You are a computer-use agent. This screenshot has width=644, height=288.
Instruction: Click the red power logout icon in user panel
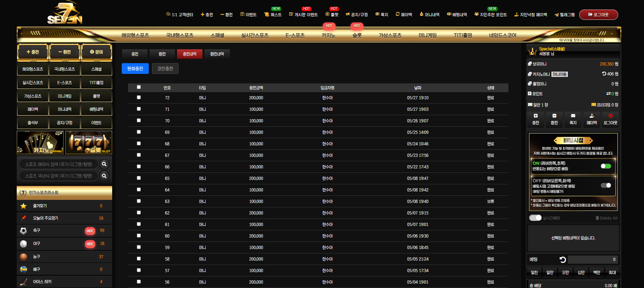pyautogui.click(x=610, y=116)
